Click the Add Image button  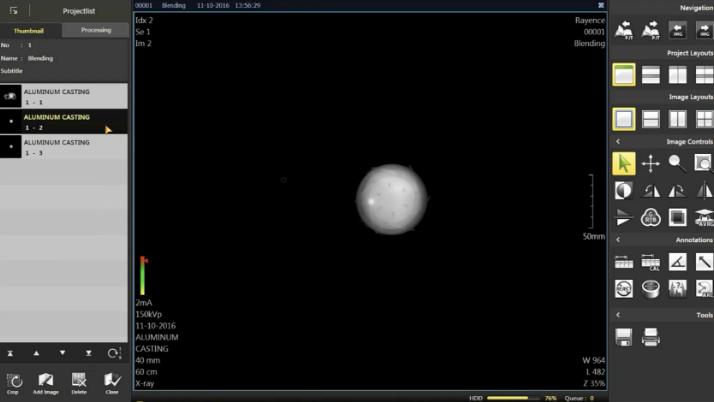tap(46, 383)
